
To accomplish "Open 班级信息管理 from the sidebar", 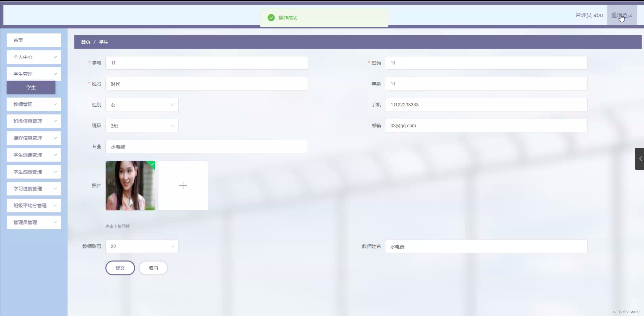I will pyautogui.click(x=34, y=121).
